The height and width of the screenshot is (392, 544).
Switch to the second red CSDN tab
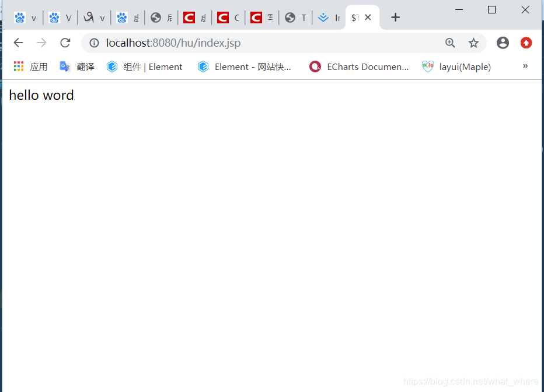[x=228, y=17]
